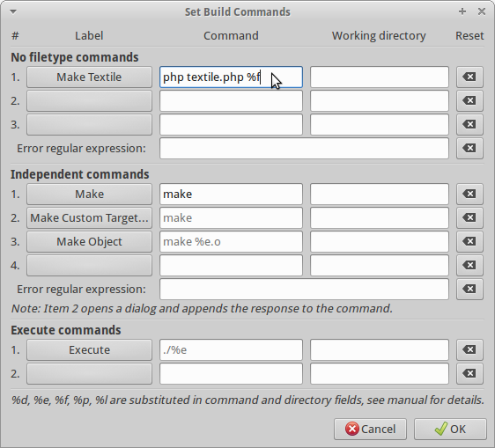Click empty label button in Execute row 2

(x=89, y=373)
